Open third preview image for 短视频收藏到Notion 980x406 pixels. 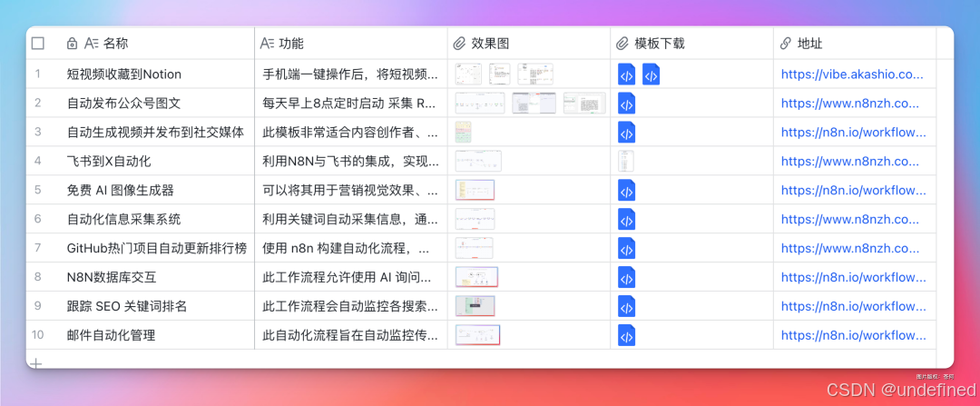click(535, 74)
